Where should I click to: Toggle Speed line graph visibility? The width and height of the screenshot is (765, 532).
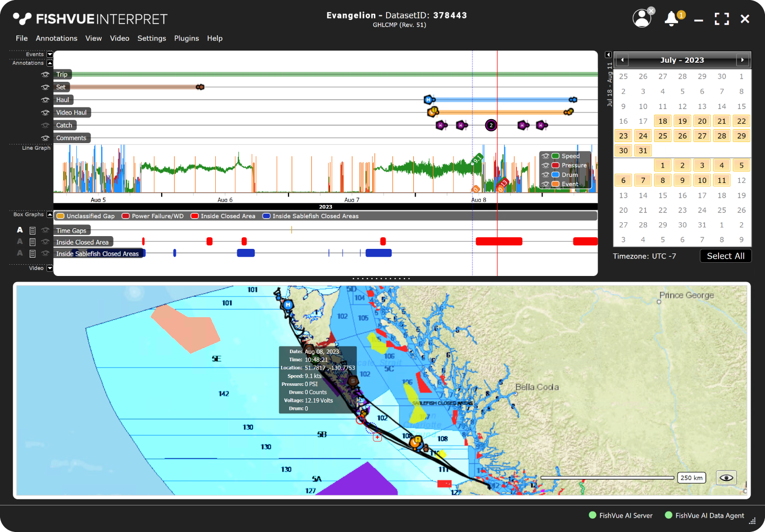click(546, 156)
